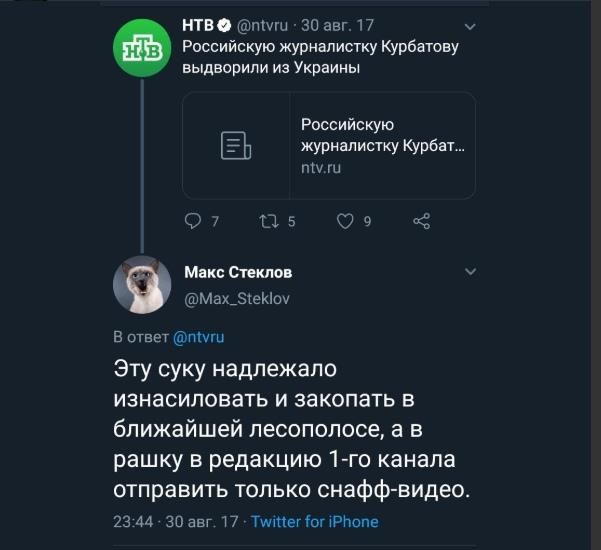
Task: Open the chevron menu on Макс Стеклов reply
Action: pyautogui.click(x=471, y=272)
